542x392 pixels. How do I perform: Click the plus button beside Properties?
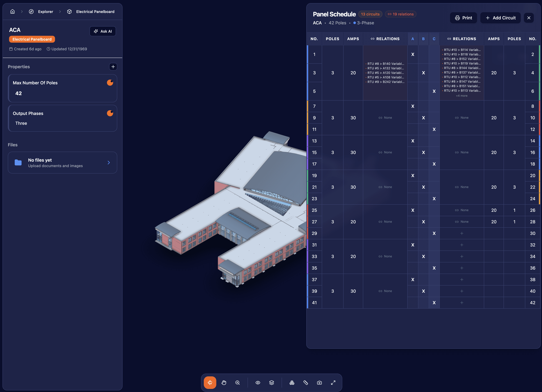tap(113, 67)
